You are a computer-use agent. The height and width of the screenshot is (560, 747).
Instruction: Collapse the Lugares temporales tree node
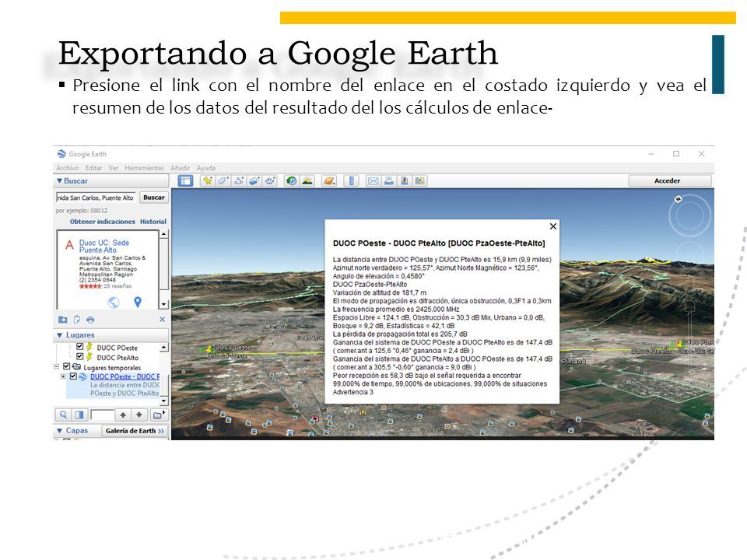point(57,366)
